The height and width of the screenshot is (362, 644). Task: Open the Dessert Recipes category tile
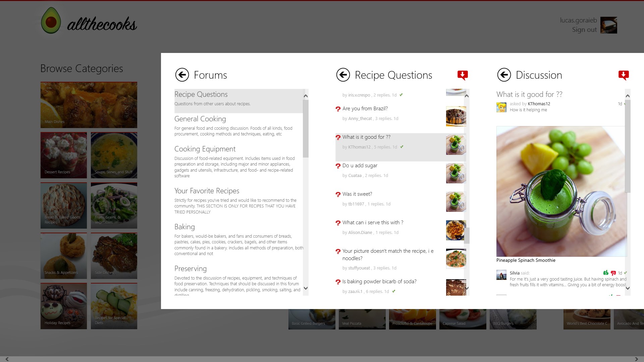click(x=64, y=155)
